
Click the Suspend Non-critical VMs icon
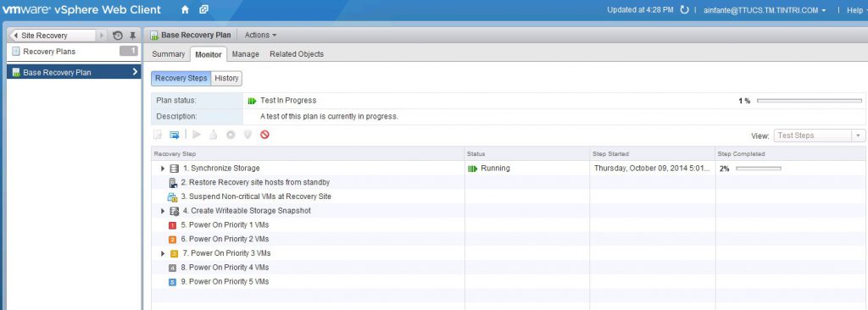[172, 197]
